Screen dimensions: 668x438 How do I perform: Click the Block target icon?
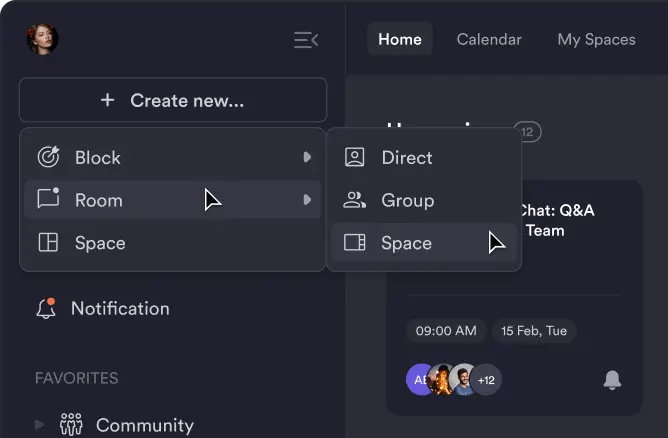48,157
